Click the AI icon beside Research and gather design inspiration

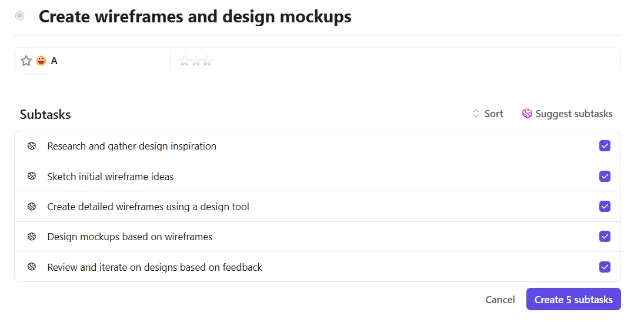[x=32, y=146]
